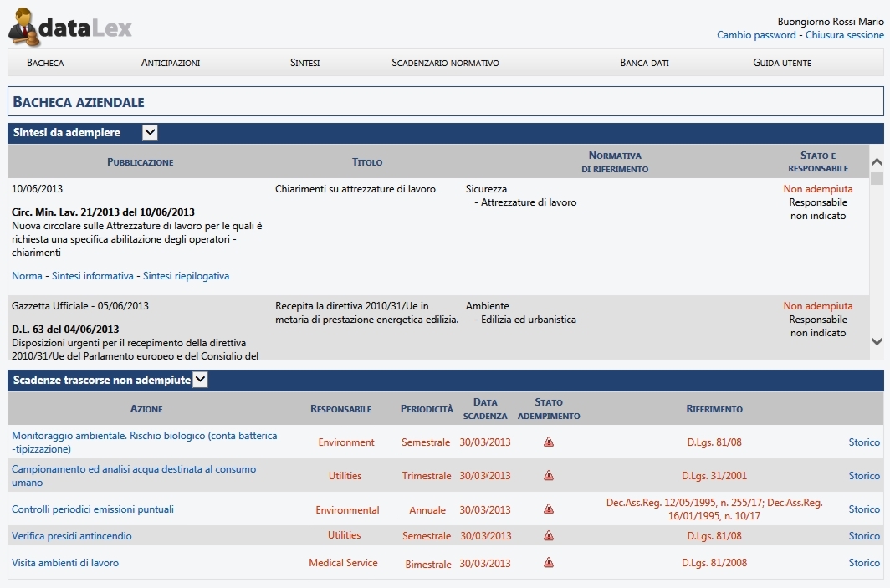Open Storico for Verifica presidi antincendio row
This screenshot has width=890, height=588.
pos(864,536)
